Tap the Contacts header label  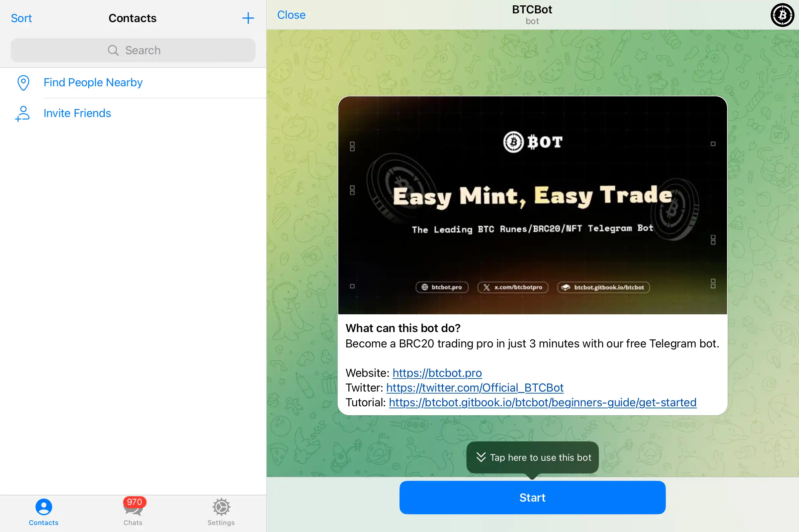pos(132,18)
